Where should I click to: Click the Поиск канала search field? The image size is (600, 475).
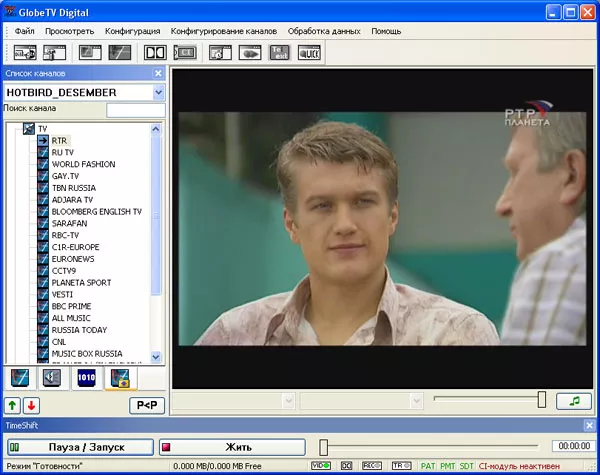tap(136, 110)
